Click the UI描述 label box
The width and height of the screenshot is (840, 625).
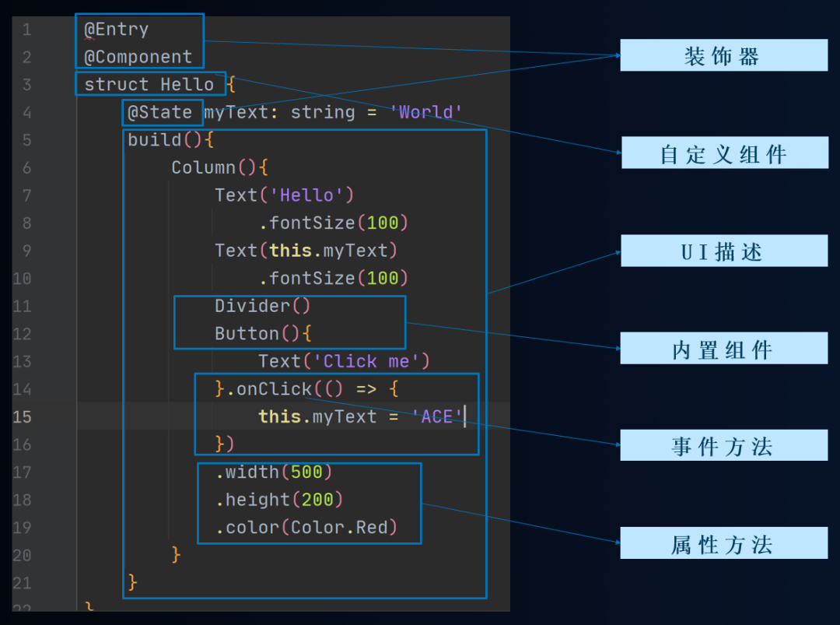click(x=724, y=251)
